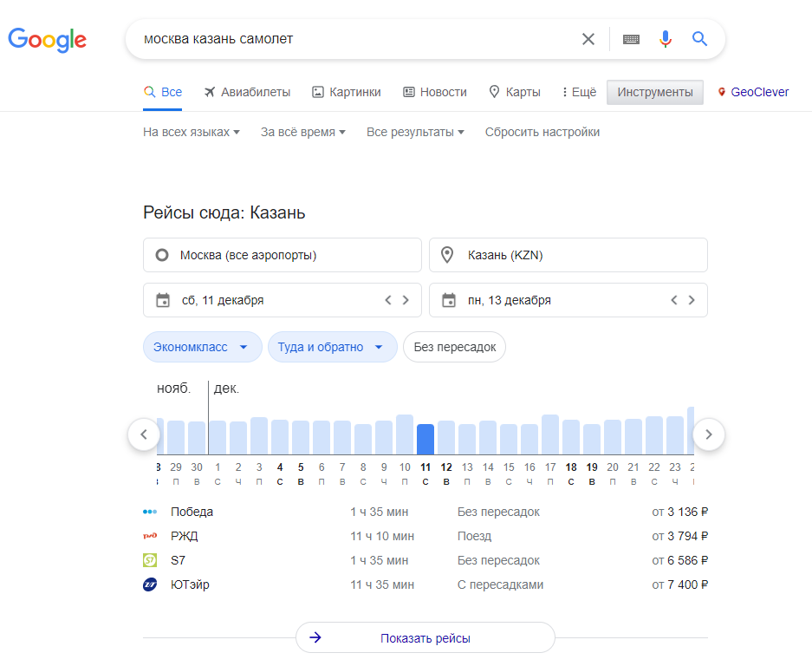Open return calendar icon

click(449, 300)
